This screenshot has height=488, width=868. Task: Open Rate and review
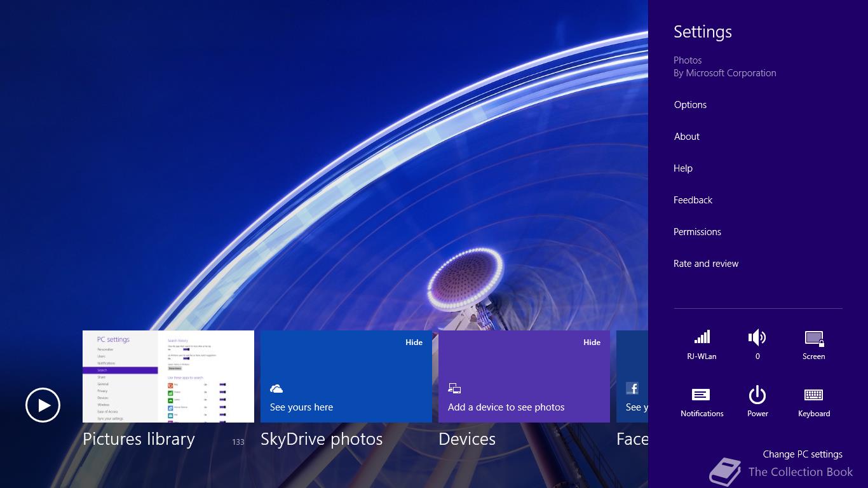[706, 264]
